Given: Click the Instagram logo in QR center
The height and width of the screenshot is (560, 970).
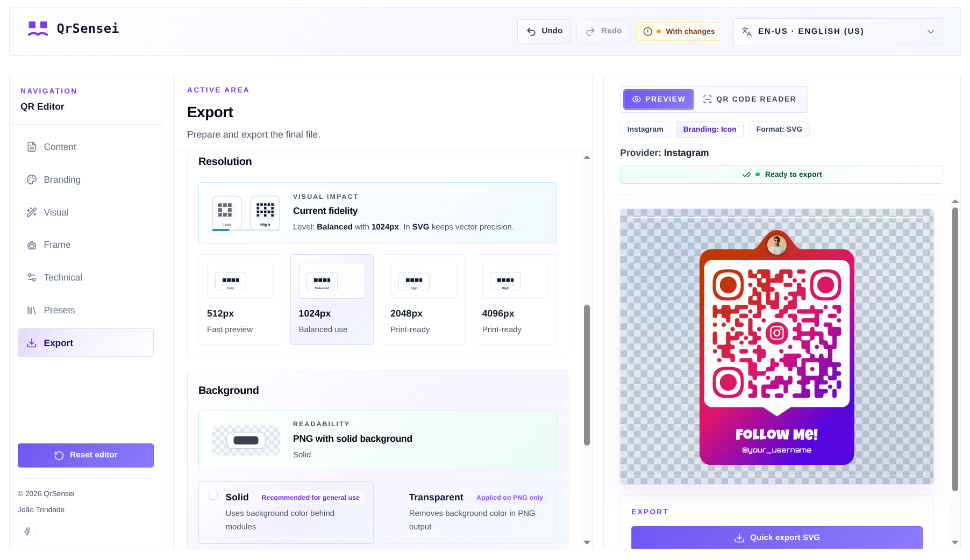Looking at the screenshot, I should point(777,333).
